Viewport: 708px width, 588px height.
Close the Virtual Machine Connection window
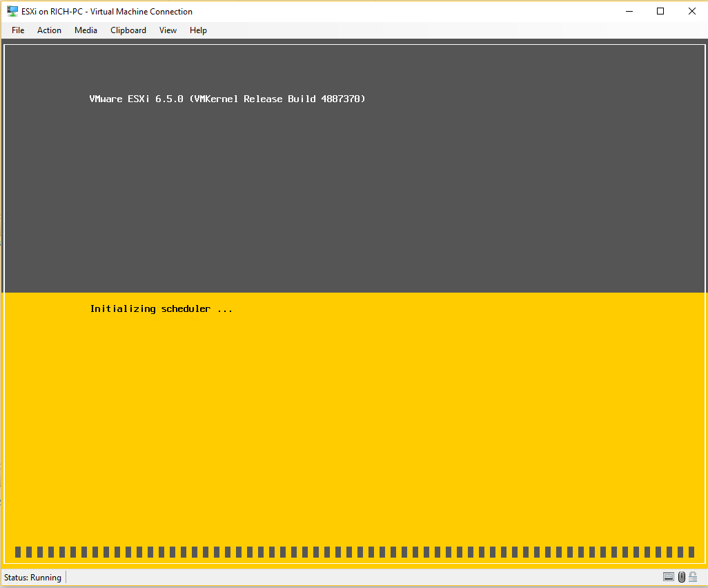691,11
